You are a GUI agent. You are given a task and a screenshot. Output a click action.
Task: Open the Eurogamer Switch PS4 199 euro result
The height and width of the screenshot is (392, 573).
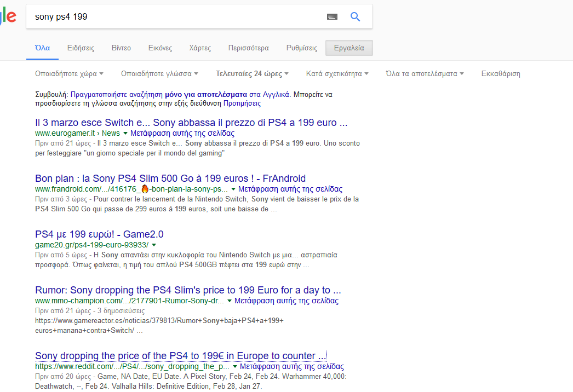tap(191, 123)
